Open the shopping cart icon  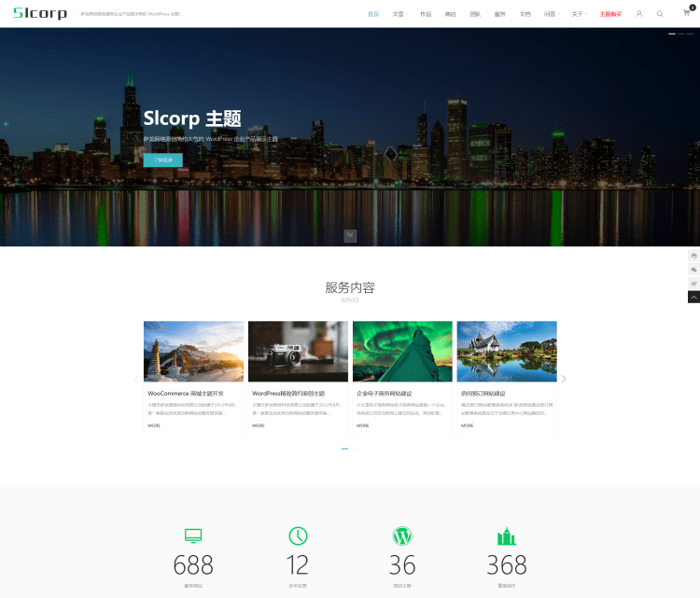coord(687,13)
